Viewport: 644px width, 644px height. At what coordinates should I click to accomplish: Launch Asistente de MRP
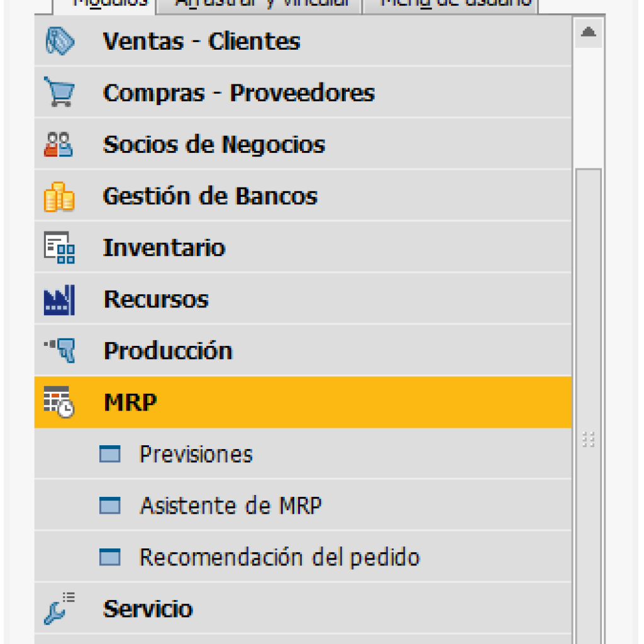pyautogui.click(x=303, y=505)
